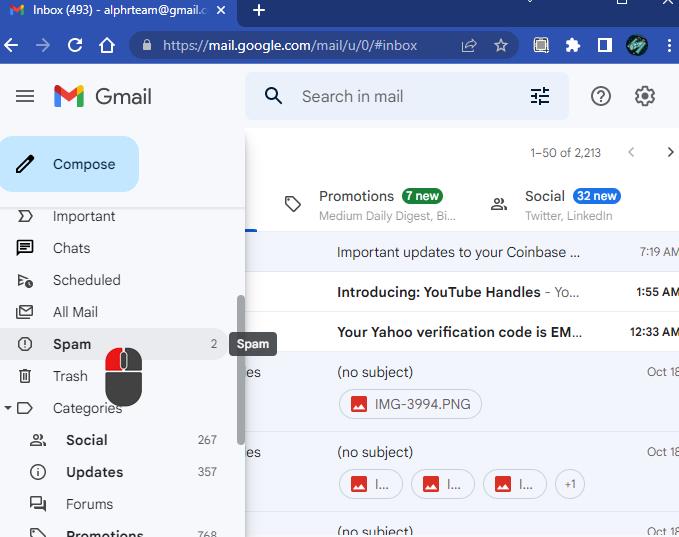The image size is (679, 537).
Task: Switch to the Social inbox tab
Action: tap(556, 204)
